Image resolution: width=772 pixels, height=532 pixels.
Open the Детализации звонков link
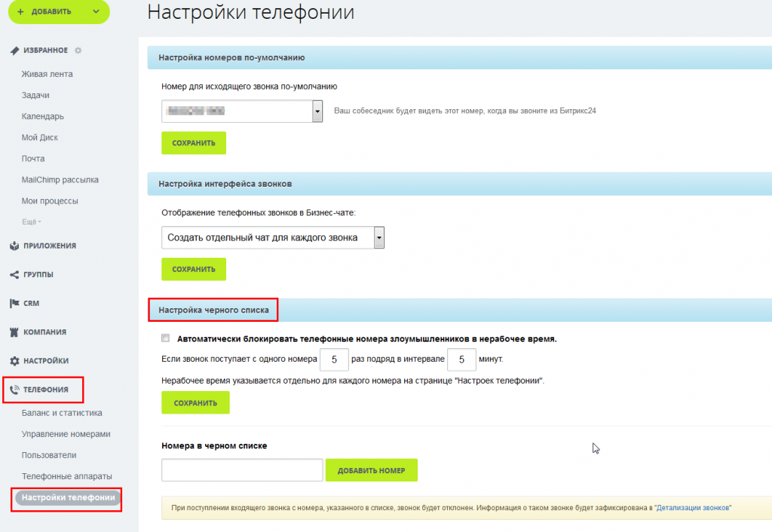[x=694, y=508]
